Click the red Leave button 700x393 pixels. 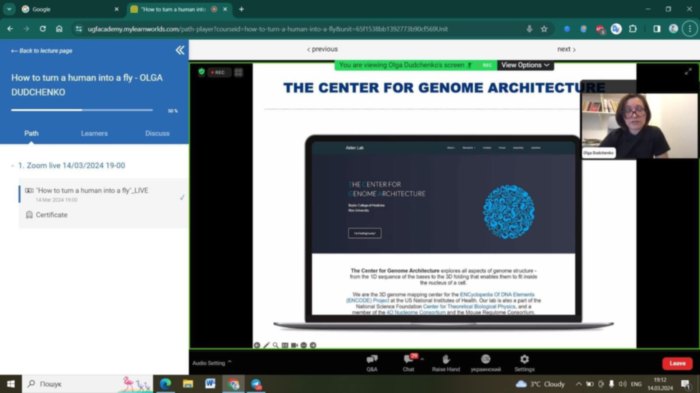[677, 364]
